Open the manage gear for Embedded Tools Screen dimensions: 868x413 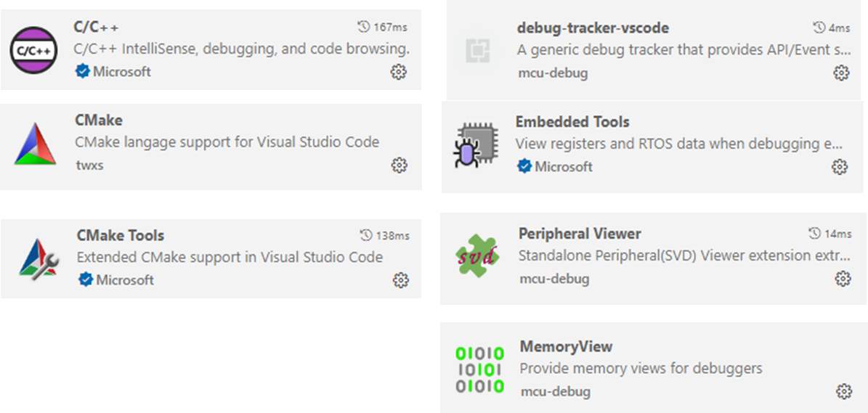pyautogui.click(x=840, y=167)
